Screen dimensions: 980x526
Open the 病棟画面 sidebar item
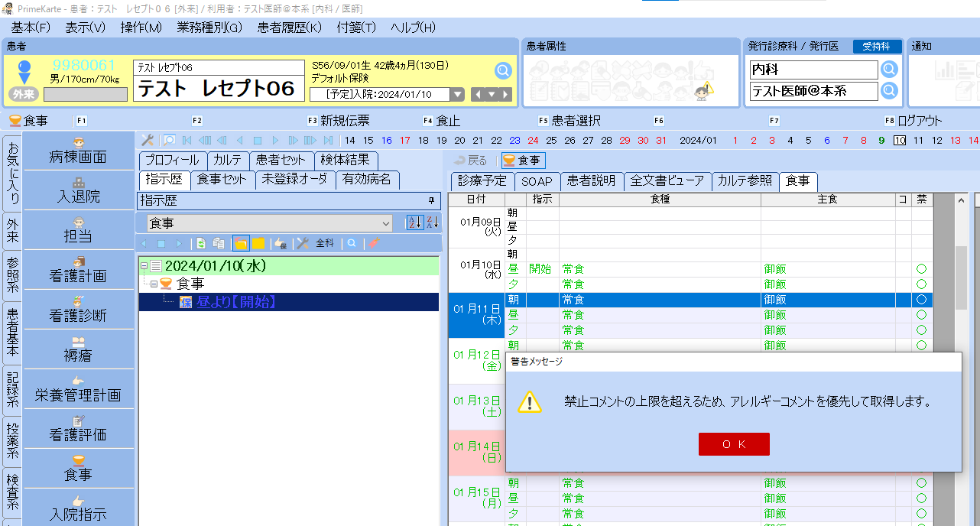click(x=78, y=151)
